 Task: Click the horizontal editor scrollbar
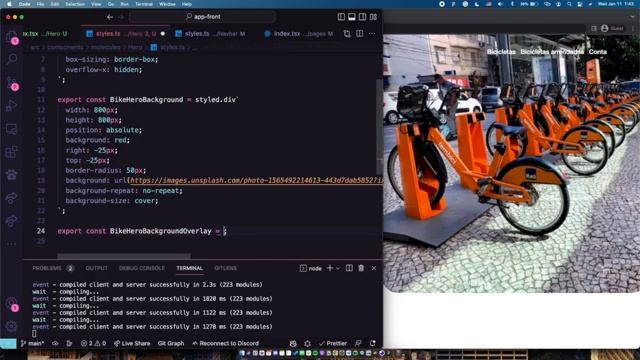(124, 256)
